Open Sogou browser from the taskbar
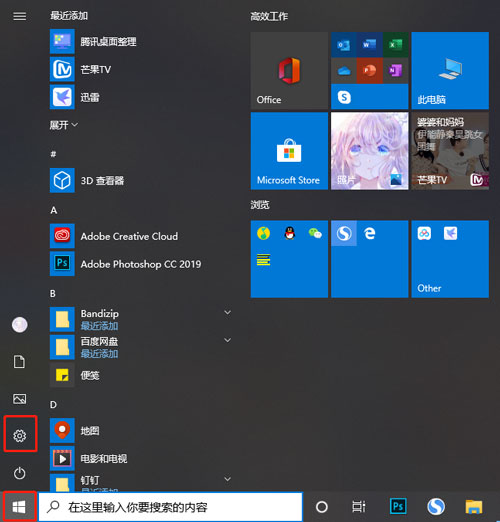The height and width of the screenshot is (522, 500). click(436, 507)
